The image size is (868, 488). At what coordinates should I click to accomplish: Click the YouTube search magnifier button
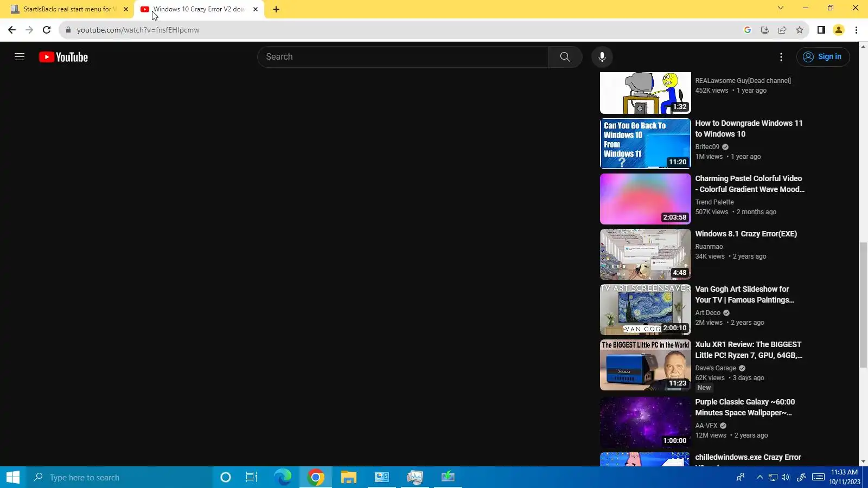pyautogui.click(x=565, y=57)
